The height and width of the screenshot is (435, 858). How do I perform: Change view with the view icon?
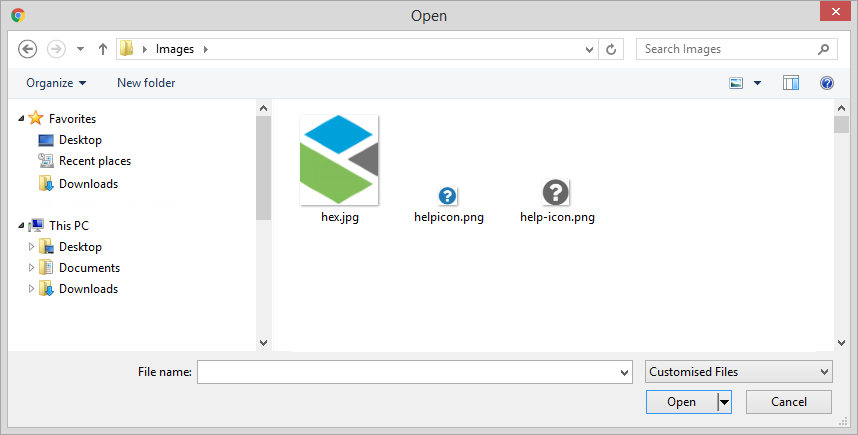pos(736,83)
